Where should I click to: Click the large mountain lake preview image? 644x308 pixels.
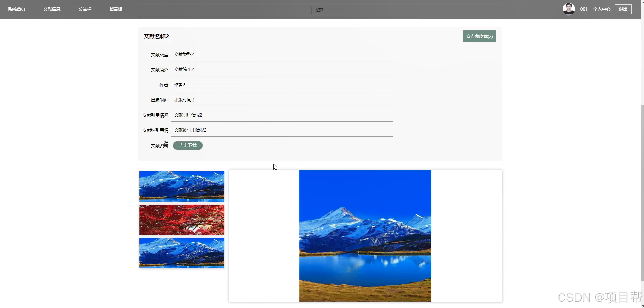[365, 236]
